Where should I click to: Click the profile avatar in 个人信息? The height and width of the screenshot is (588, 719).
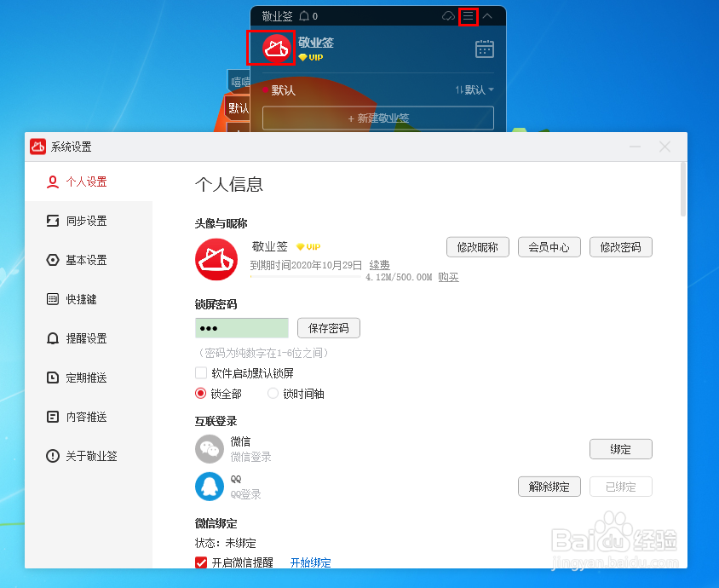pyautogui.click(x=216, y=260)
